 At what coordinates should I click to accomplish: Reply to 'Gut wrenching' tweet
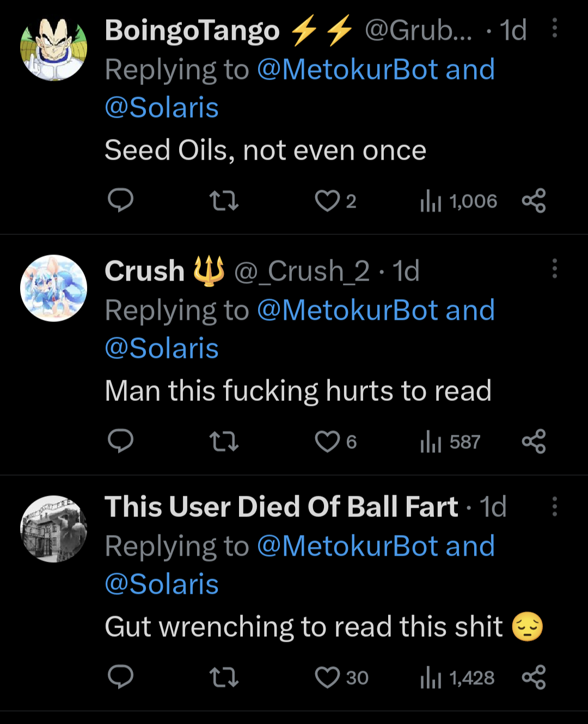120,677
